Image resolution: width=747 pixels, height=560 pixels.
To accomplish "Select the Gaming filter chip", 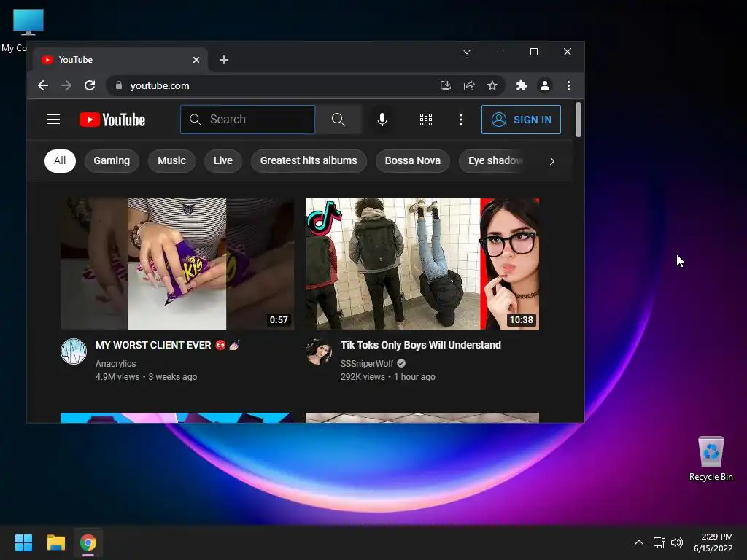I will [112, 161].
